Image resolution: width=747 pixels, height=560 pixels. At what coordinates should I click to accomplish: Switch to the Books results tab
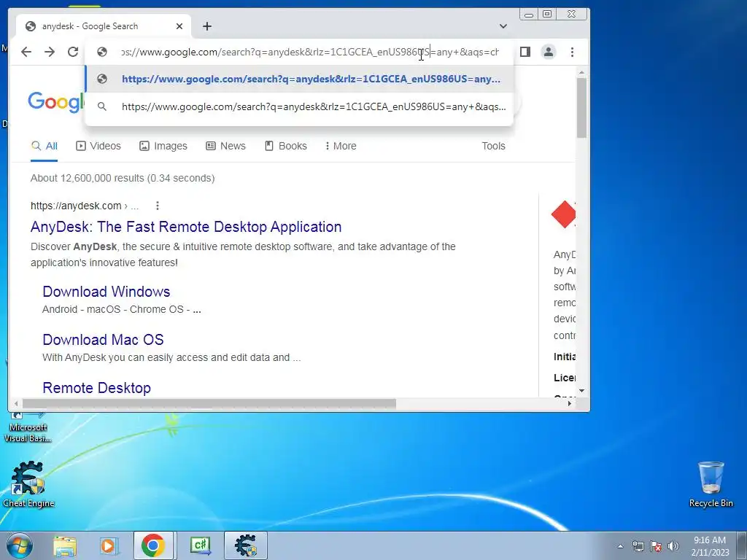click(286, 146)
